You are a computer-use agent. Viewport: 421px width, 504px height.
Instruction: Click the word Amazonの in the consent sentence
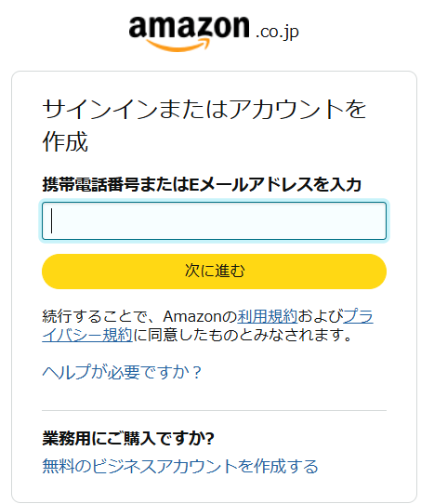click(200, 316)
